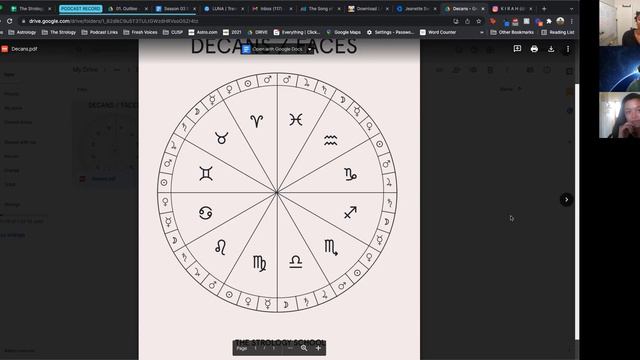
Task: Switch to the 01. Outline tab
Action: coord(127,9)
